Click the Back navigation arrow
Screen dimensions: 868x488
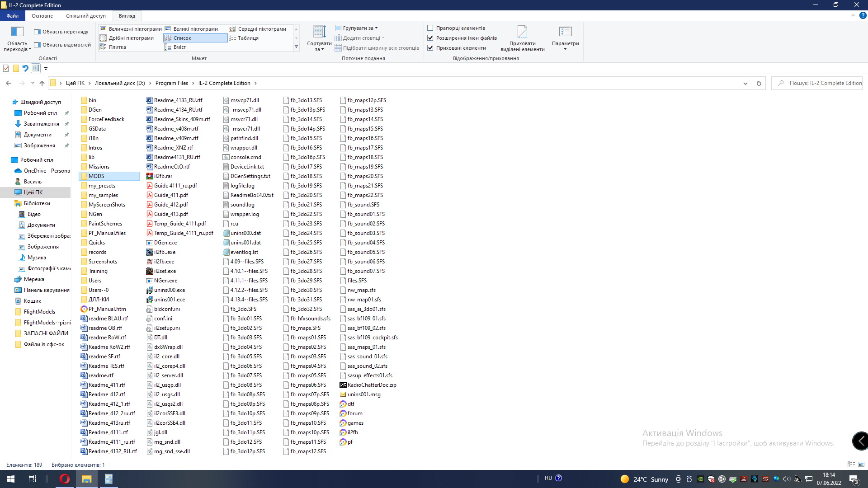pyautogui.click(x=9, y=83)
